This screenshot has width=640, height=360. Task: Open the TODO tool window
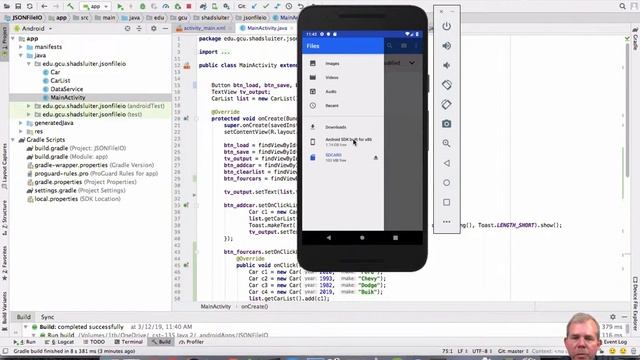point(94,342)
